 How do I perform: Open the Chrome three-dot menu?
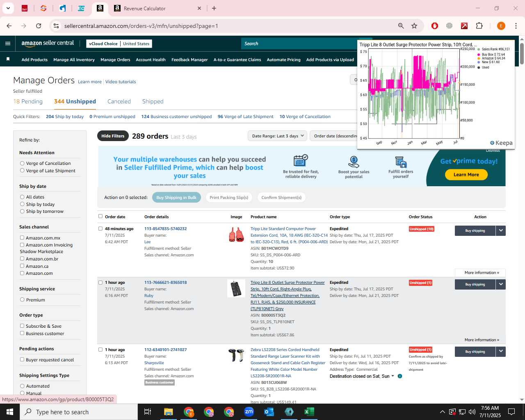coord(516,26)
